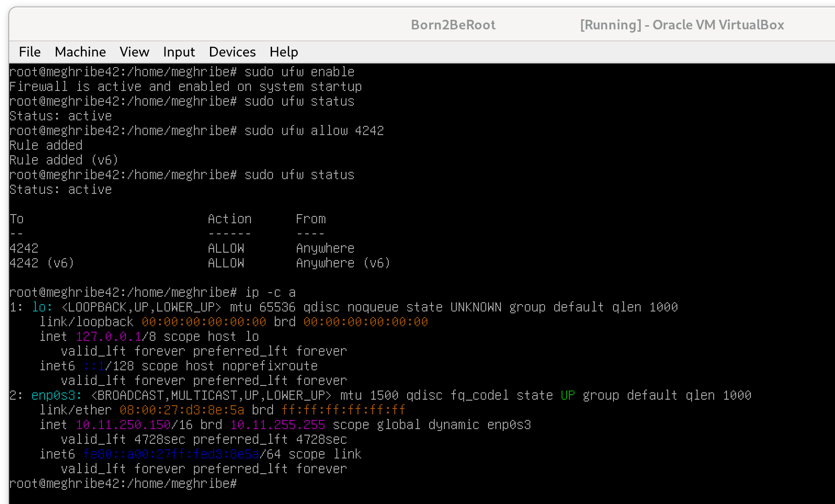
Task: Click the 'UNKNOWN' state text
Action: pyautogui.click(x=476, y=307)
